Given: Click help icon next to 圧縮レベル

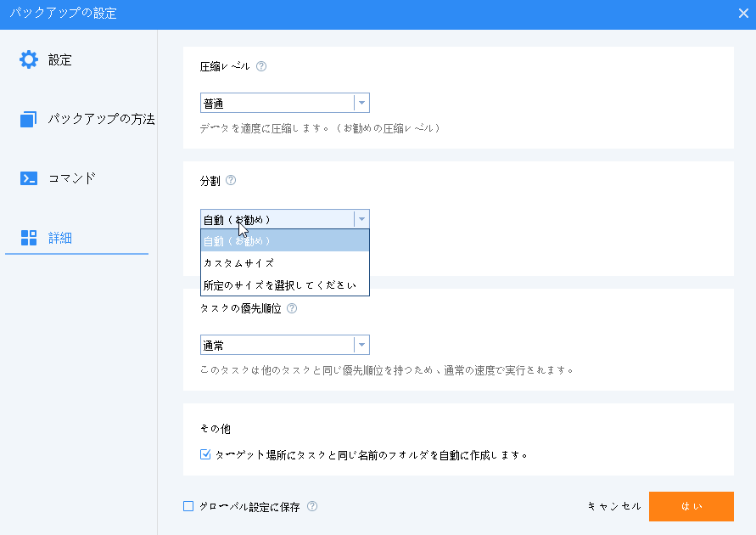Looking at the screenshot, I should (x=261, y=66).
